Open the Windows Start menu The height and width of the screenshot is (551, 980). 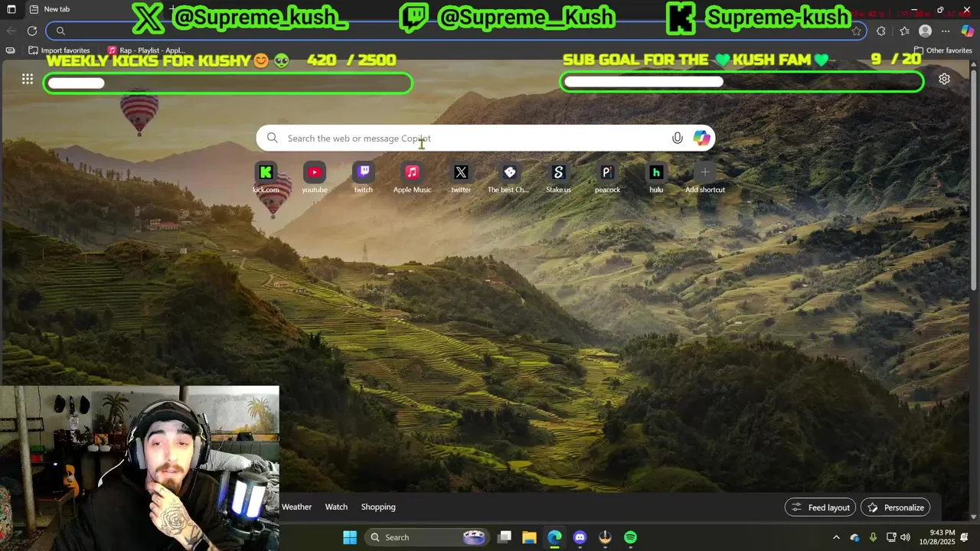pyautogui.click(x=350, y=537)
